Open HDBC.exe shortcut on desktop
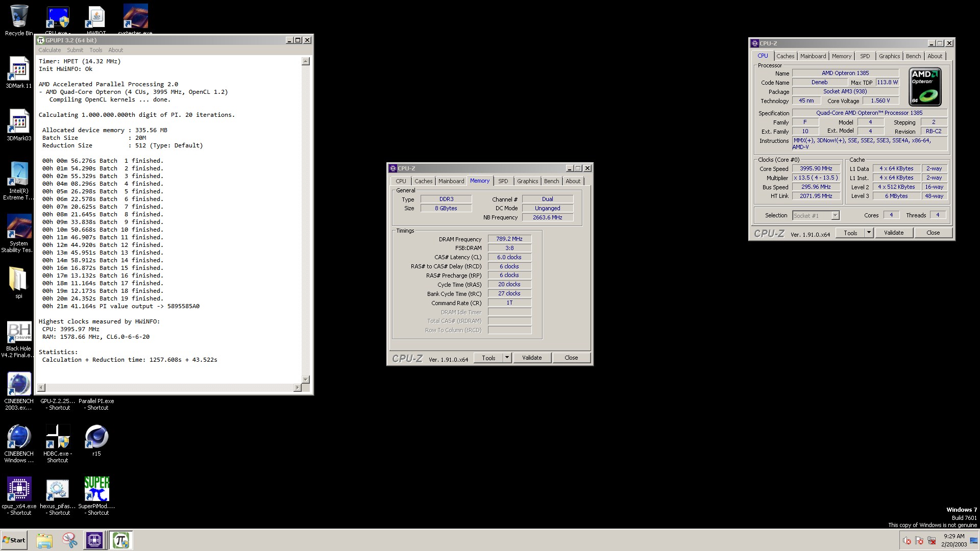 (x=58, y=443)
